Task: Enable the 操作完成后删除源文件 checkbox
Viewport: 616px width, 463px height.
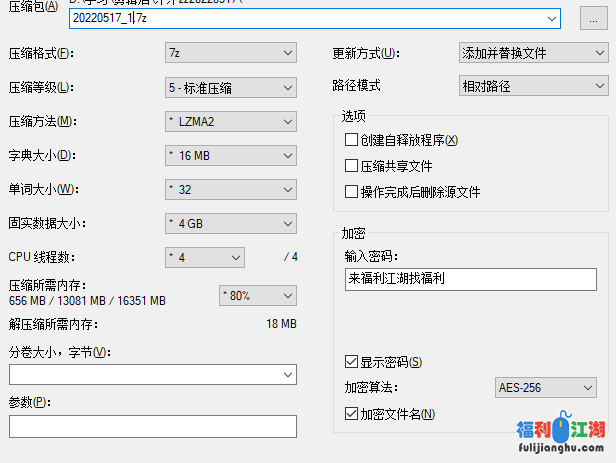Action: click(351, 192)
